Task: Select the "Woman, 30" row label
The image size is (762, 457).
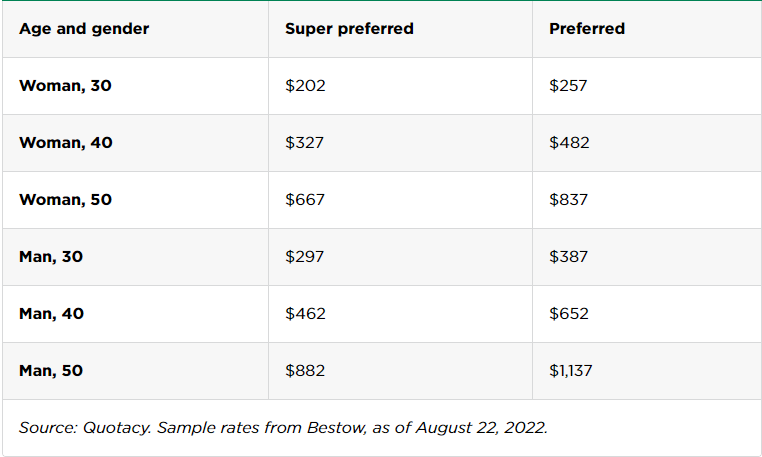Action: 65,86
